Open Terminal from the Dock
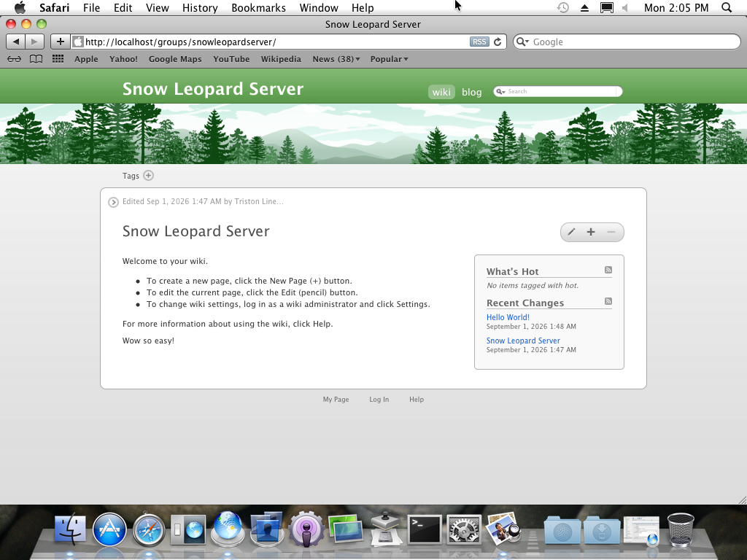 point(425,529)
